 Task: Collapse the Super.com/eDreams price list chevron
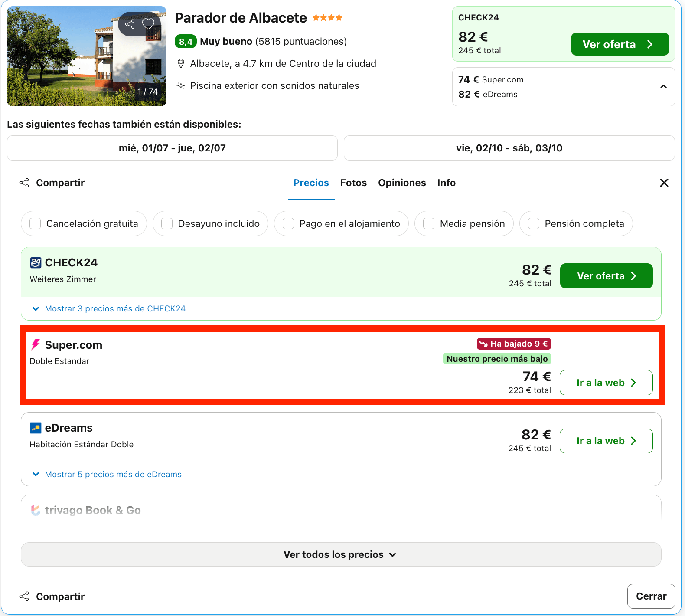click(663, 87)
